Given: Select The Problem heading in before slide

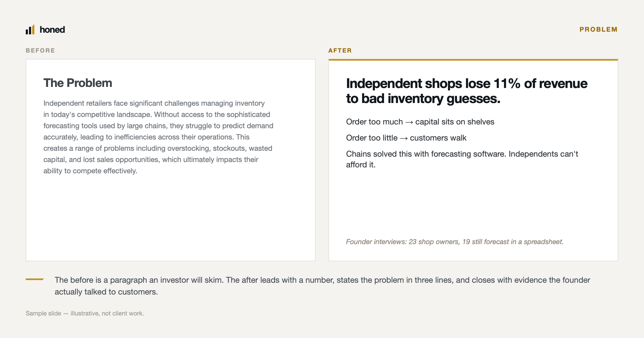Looking at the screenshot, I should click(78, 83).
